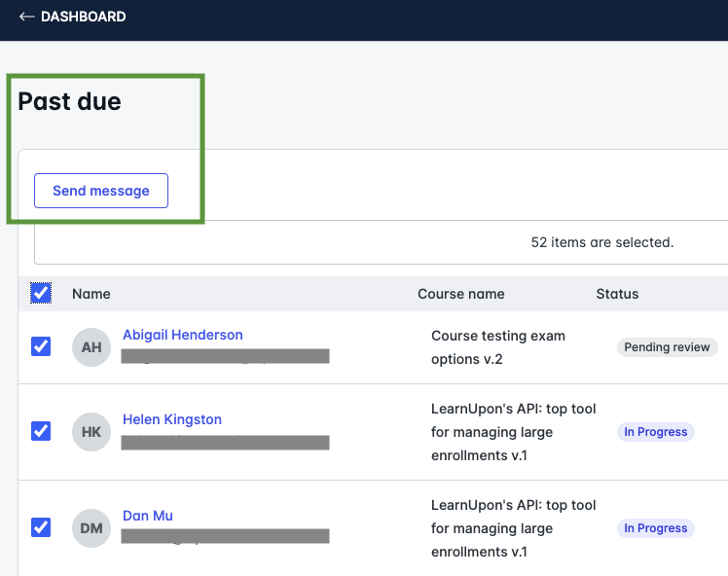The image size is (728, 576).
Task: Sort by the Status column header
Action: click(617, 294)
